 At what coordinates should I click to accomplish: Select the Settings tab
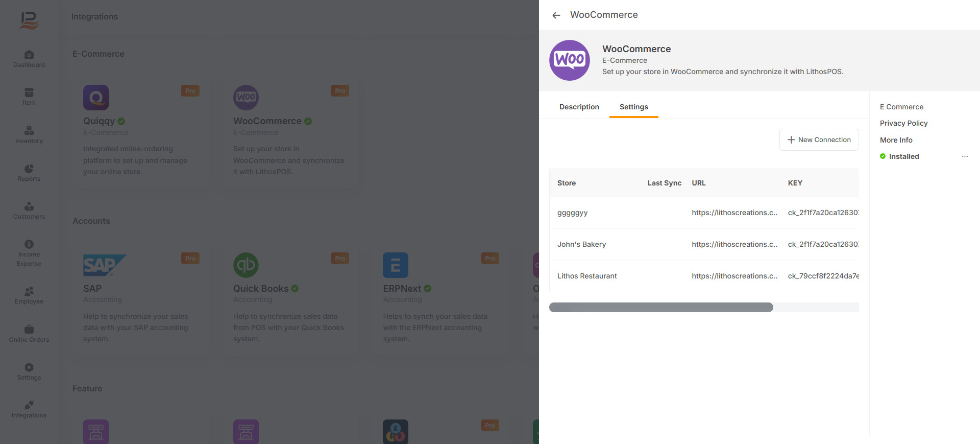pyautogui.click(x=634, y=107)
